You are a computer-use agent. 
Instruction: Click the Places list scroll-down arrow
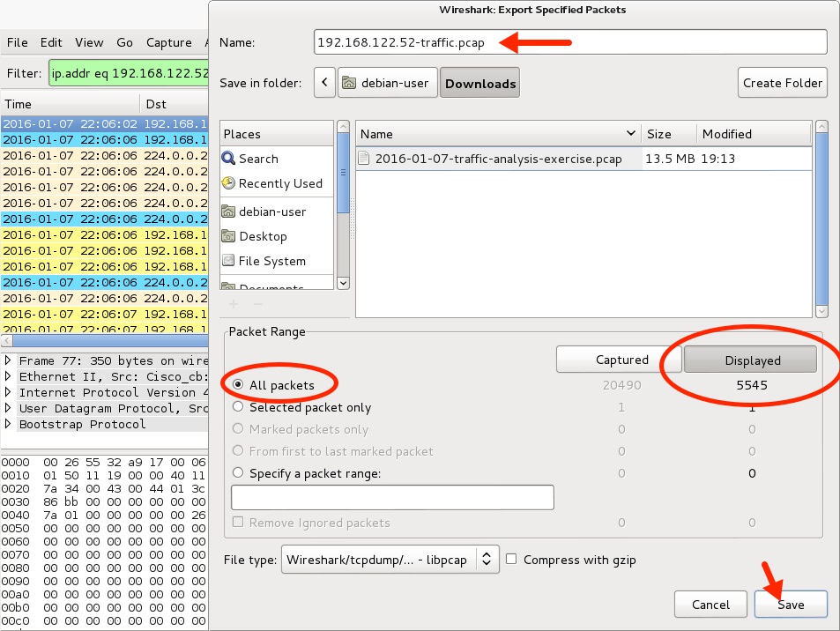(x=344, y=283)
